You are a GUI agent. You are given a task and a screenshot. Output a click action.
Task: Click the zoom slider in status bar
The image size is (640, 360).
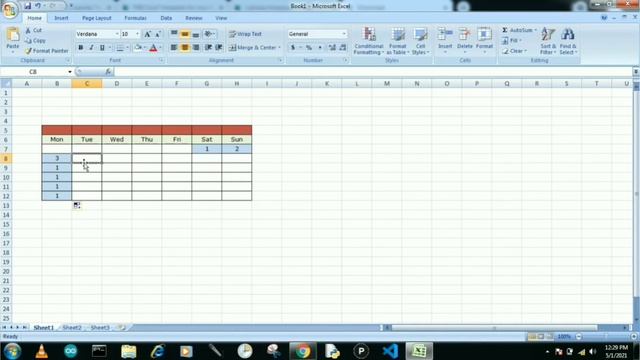[x=606, y=337]
